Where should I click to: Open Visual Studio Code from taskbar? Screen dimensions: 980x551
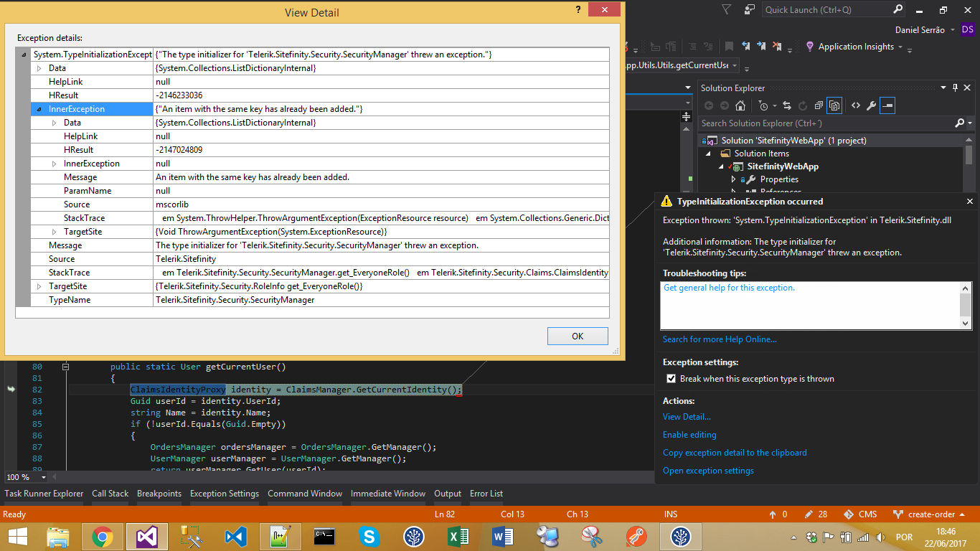pyautogui.click(x=236, y=537)
